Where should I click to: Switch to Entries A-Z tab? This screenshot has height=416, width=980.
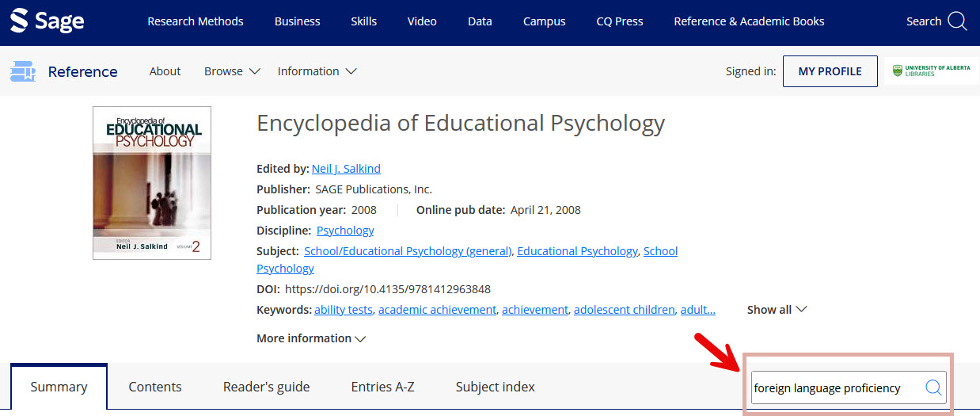coord(383,387)
